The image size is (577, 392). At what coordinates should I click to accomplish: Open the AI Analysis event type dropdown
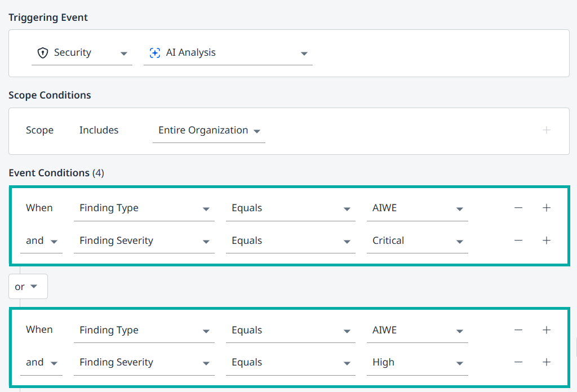click(228, 53)
